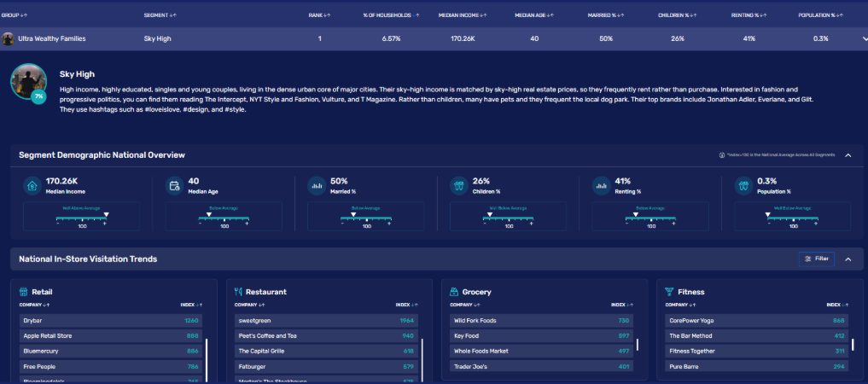Sort Grocery list by INDEX

click(x=622, y=305)
